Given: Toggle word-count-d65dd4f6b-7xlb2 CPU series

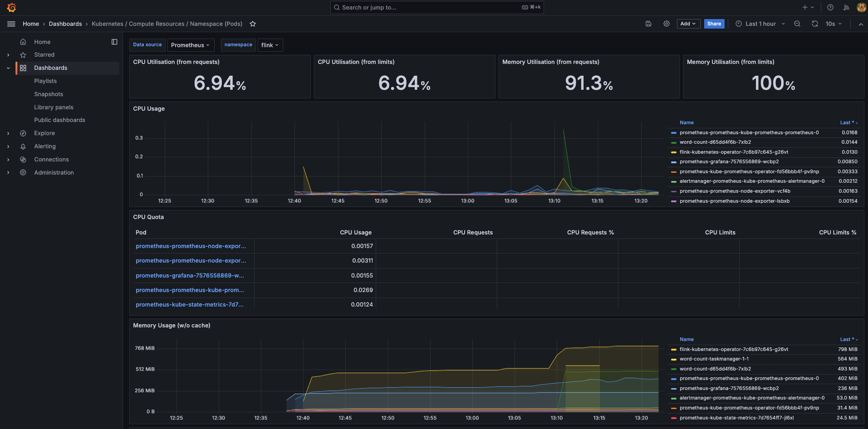Looking at the screenshot, I should 715,142.
